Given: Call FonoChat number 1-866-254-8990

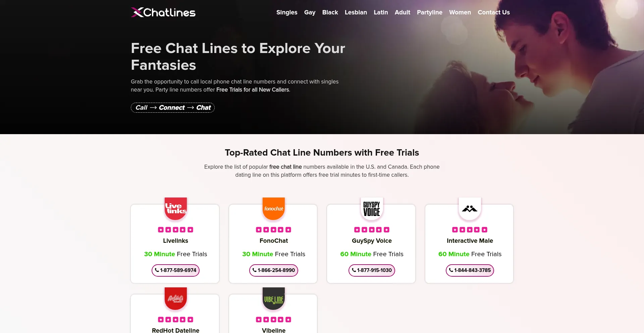Looking at the screenshot, I should [x=274, y=270].
